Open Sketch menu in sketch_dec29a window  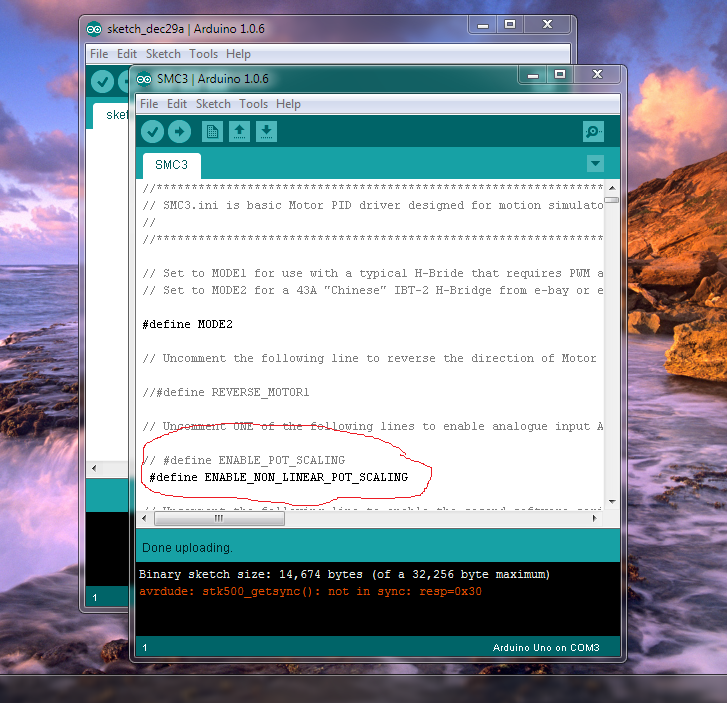coord(163,54)
